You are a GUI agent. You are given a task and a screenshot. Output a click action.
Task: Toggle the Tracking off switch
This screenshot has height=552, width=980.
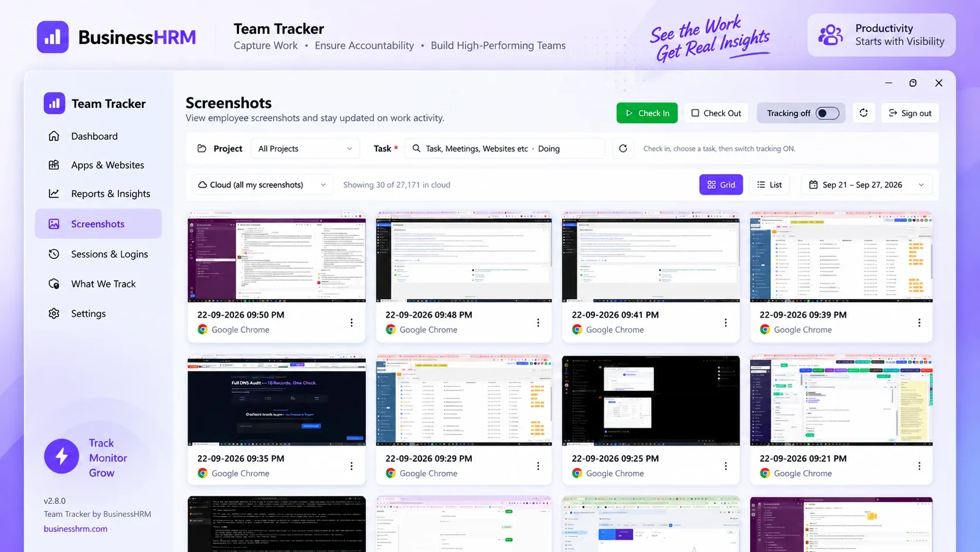(x=827, y=113)
